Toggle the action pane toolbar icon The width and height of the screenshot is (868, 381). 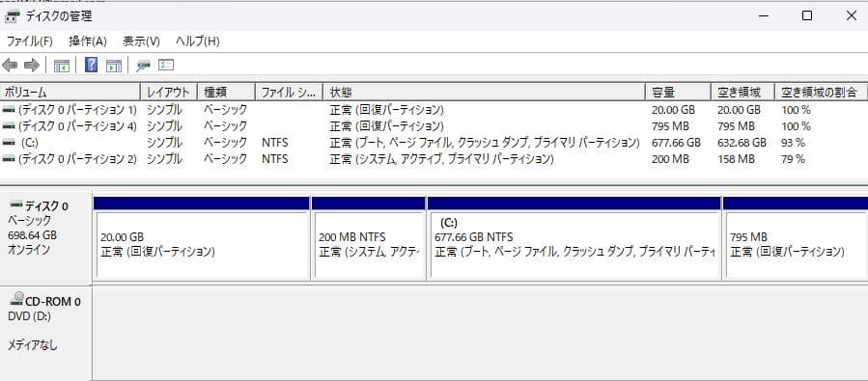(x=114, y=66)
